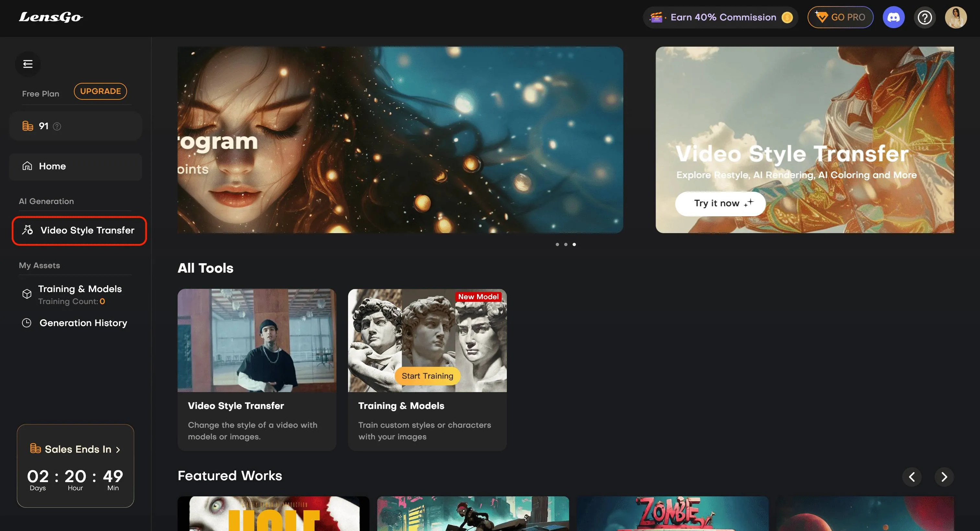The height and width of the screenshot is (531, 980).
Task: Click the UPGRADE plan button
Action: pyautogui.click(x=100, y=91)
